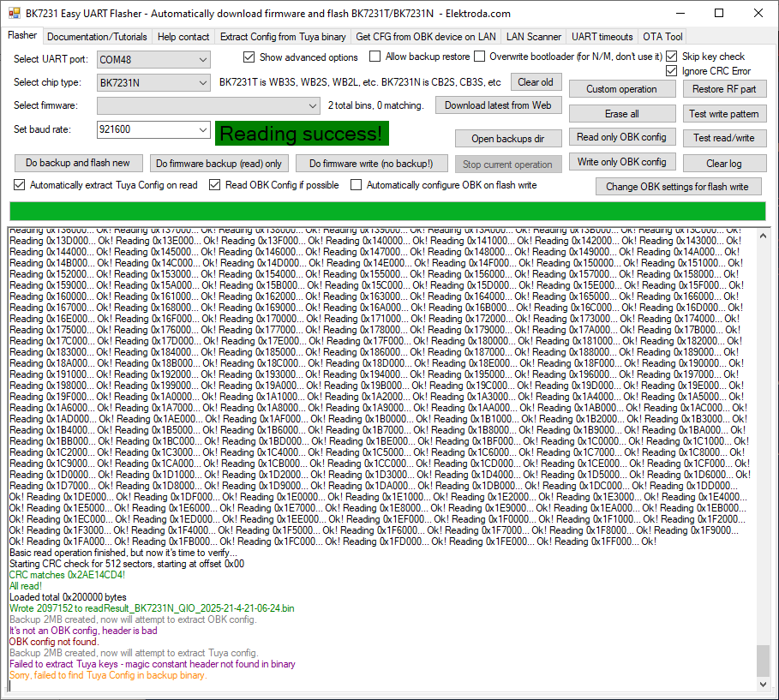Open the Documentation/Tutorials tab
779x700 pixels.
tap(97, 37)
